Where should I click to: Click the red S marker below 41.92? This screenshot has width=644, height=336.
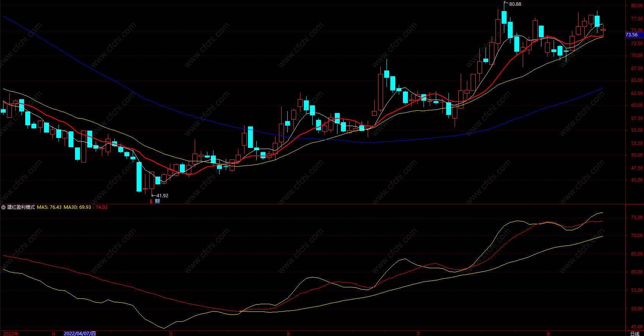click(x=151, y=202)
